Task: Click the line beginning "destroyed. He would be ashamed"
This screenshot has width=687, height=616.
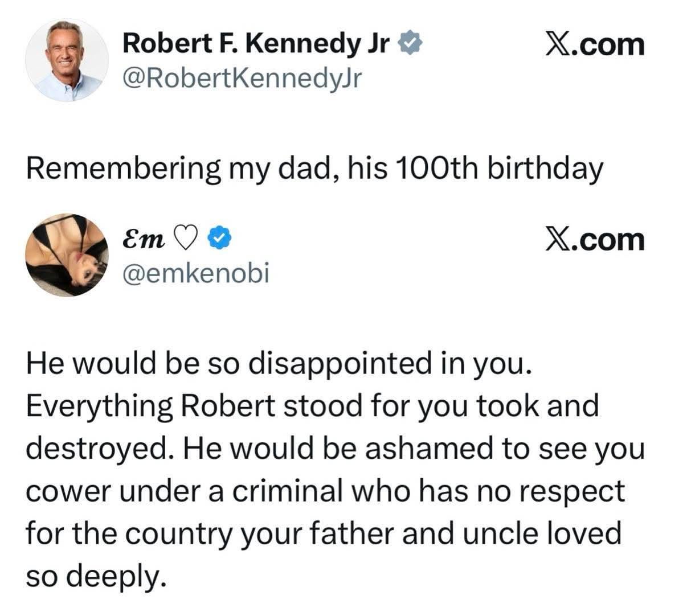Action: pos(335,448)
